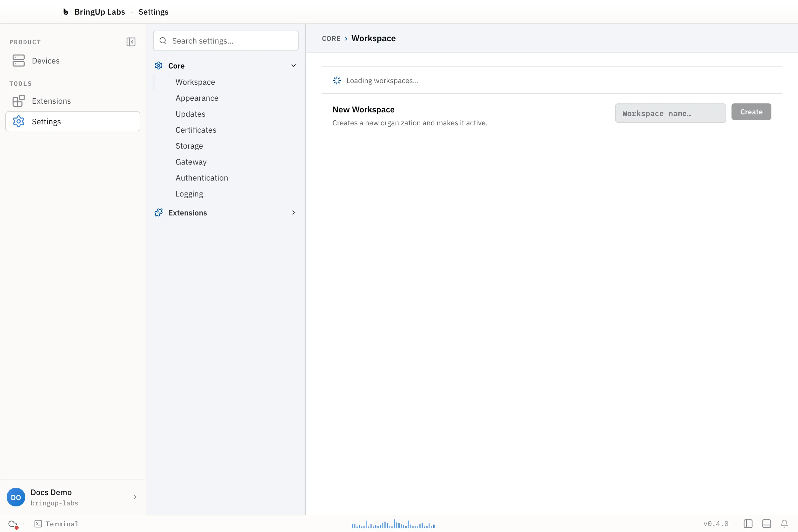Viewport: 798px width, 532px height.
Task: Click the Create workspace button
Action: (x=751, y=112)
